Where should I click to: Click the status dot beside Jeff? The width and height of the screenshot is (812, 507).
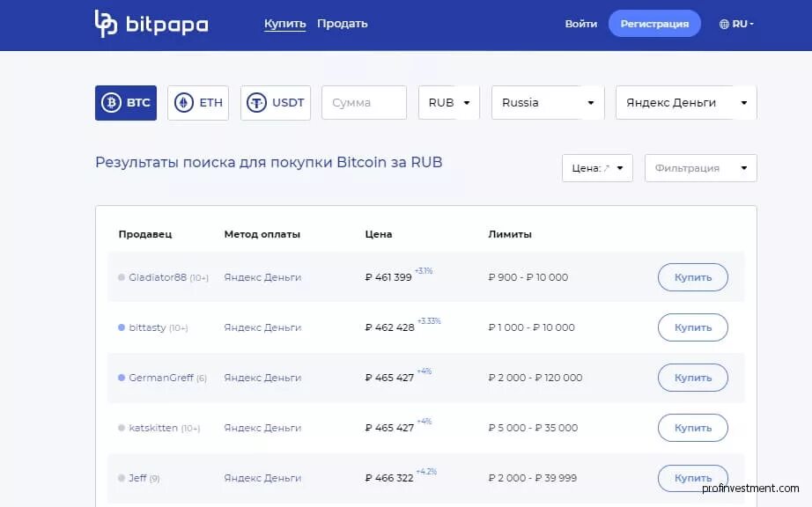(122, 478)
